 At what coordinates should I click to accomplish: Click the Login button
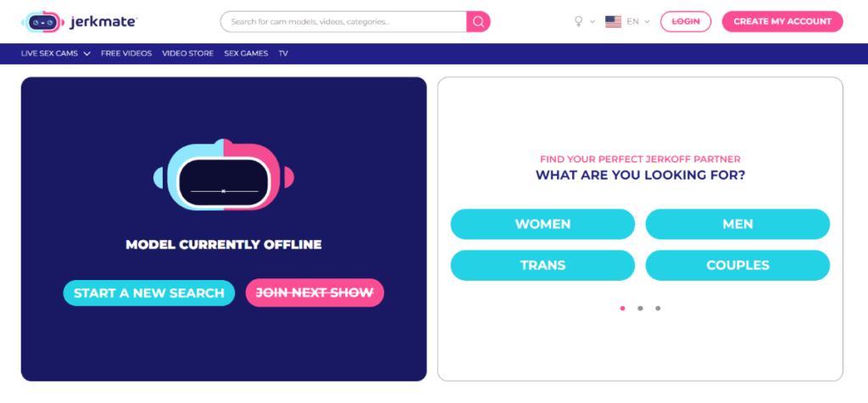[x=686, y=21]
